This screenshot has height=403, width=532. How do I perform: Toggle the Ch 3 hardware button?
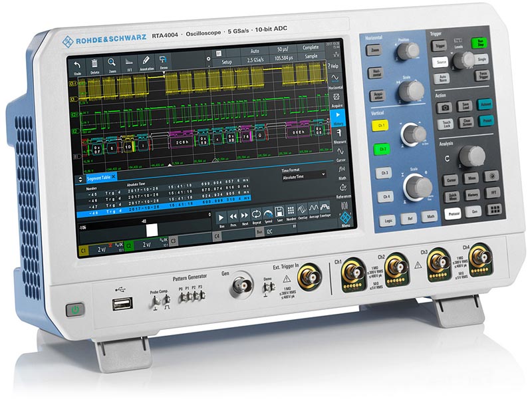point(384,173)
